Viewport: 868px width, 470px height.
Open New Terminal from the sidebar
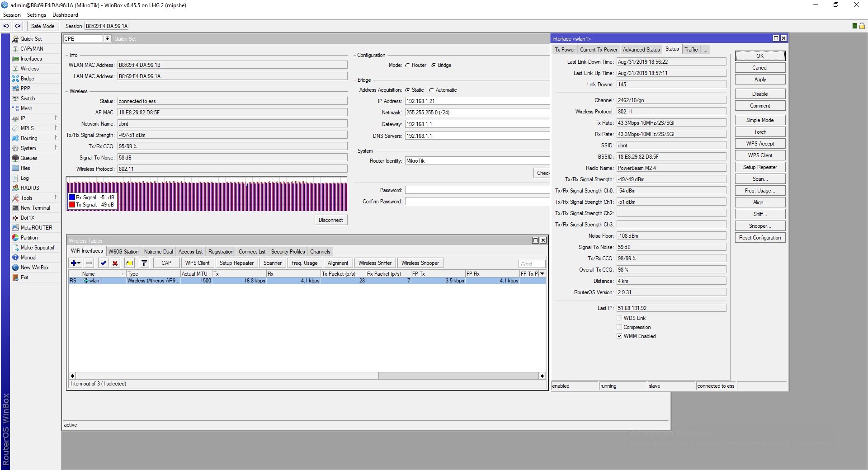click(35, 208)
